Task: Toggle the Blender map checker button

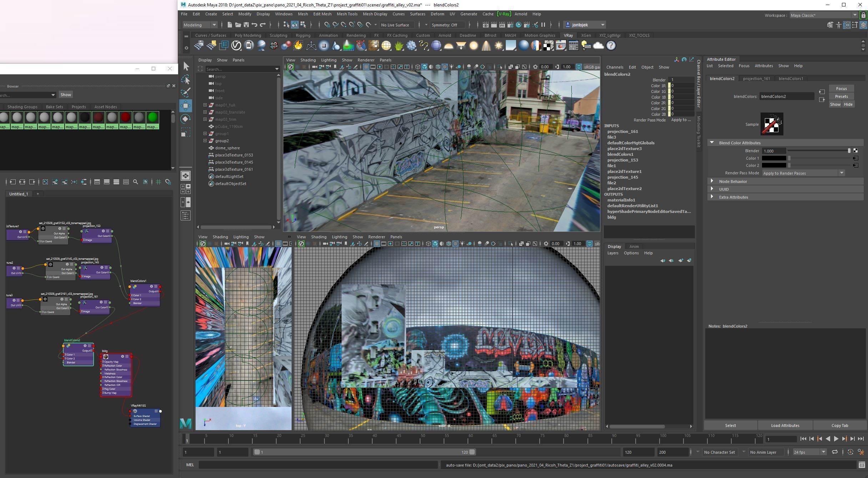Action: tap(855, 151)
